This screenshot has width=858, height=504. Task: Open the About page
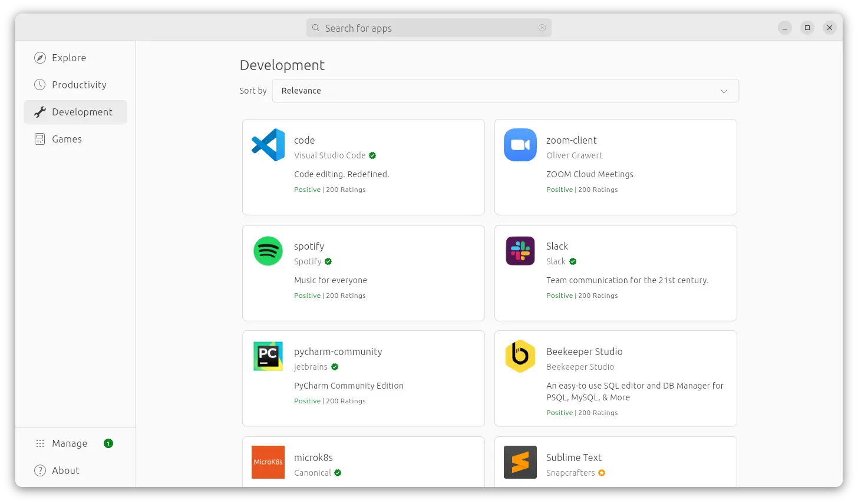[x=65, y=470]
